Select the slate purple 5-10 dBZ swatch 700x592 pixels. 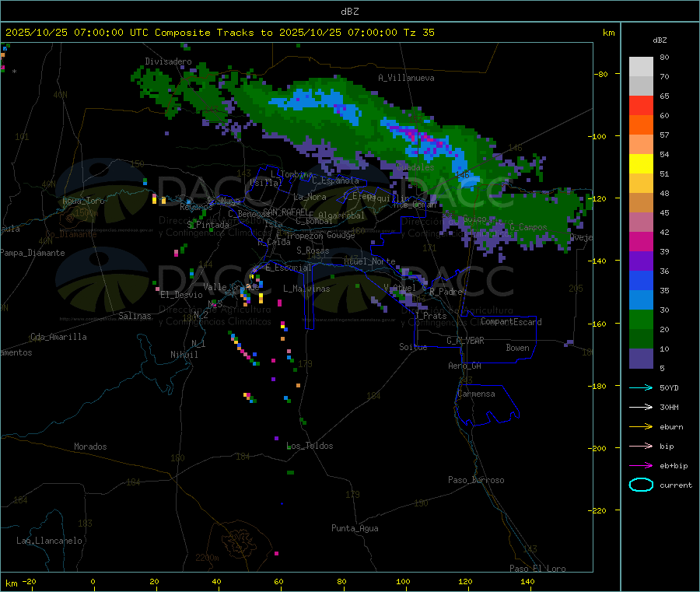click(x=641, y=359)
